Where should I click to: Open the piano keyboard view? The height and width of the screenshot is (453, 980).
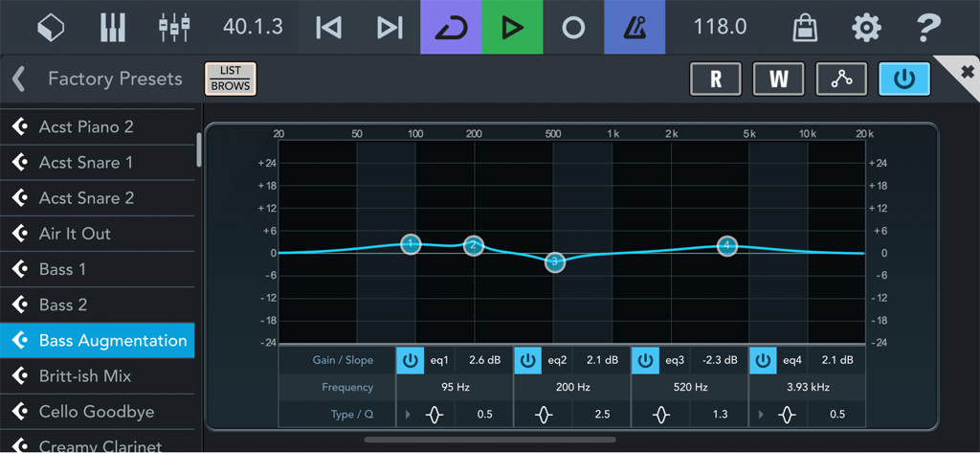(x=113, y=27)
